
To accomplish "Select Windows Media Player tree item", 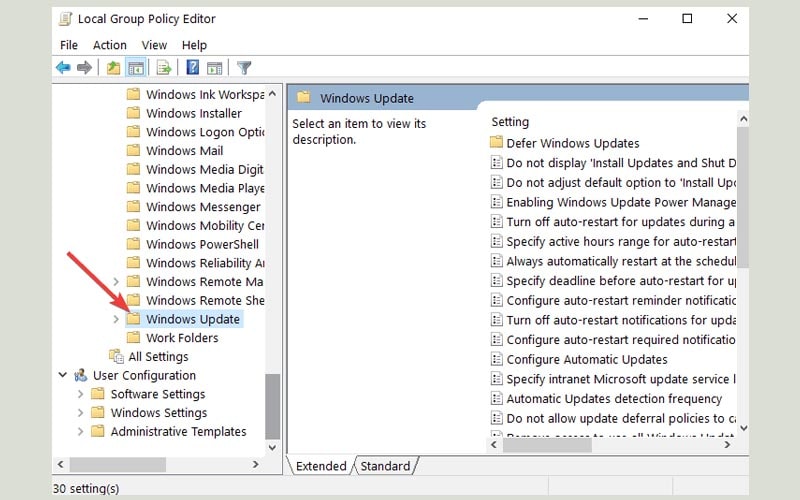I will tap(205, 188).
